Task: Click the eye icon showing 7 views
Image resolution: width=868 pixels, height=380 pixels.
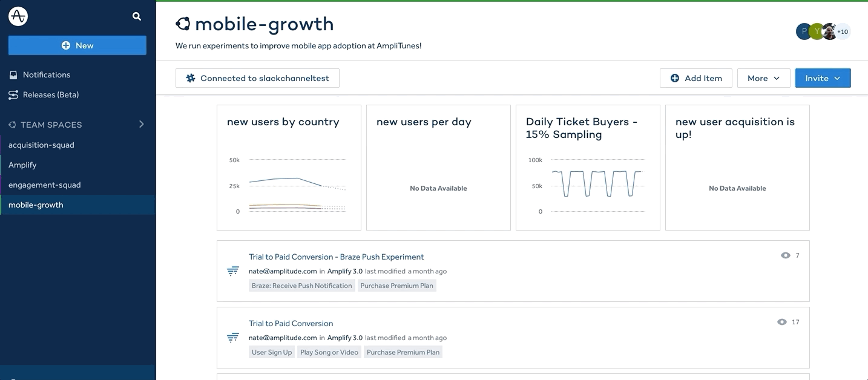Action: tap(786, 255)
